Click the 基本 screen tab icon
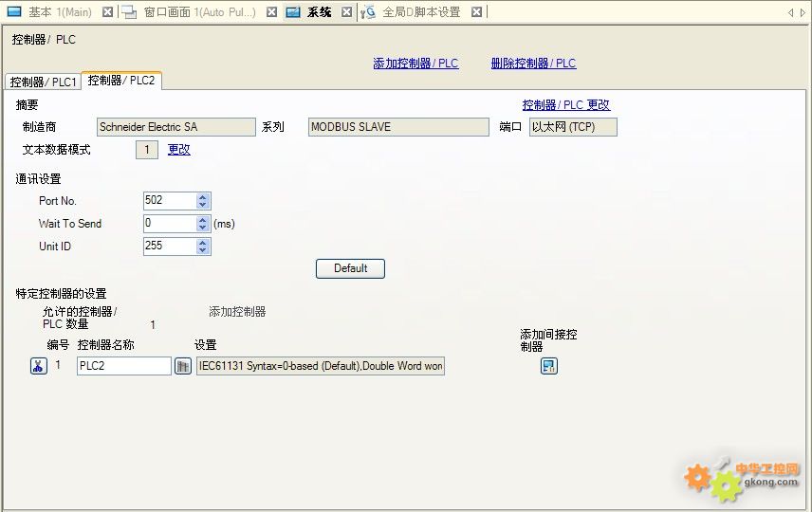812x512 pixels. (x=14, y=11)
